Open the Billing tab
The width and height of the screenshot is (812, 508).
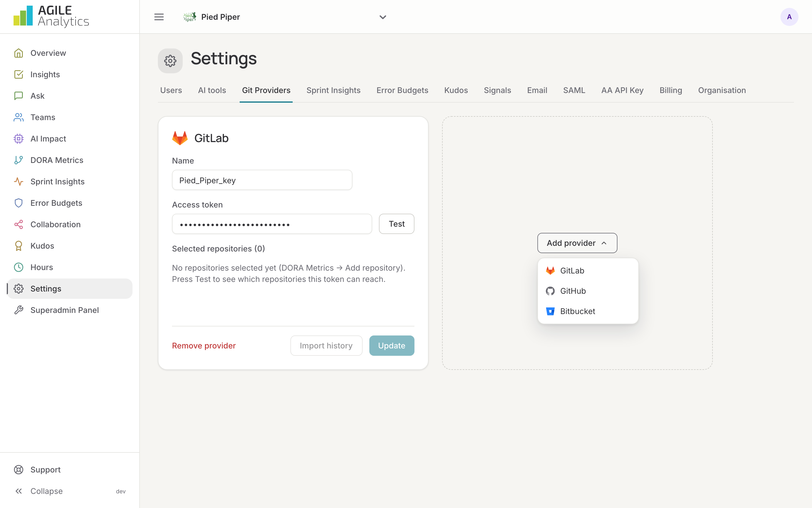click(670, 90)
